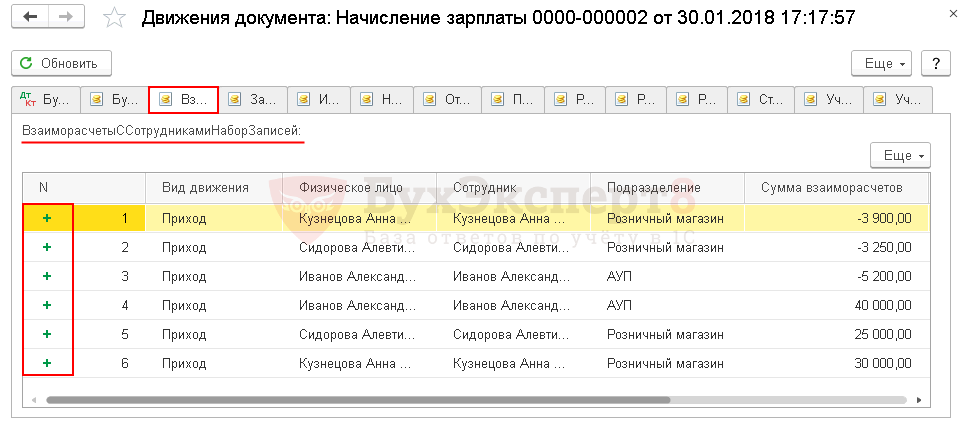
Task: Click the Вид движения column header
Action: pyautogui.click(x=204, y=187)
